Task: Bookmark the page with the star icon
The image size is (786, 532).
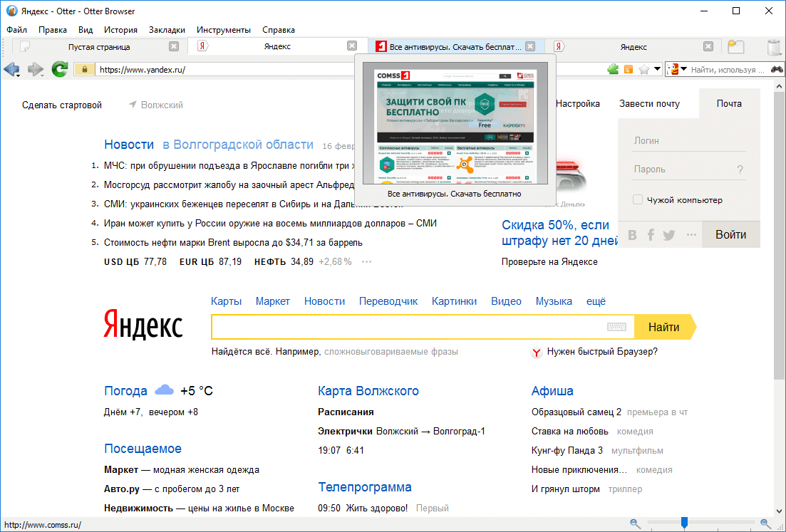Action: pyautogui.click(x=644, y=70)
